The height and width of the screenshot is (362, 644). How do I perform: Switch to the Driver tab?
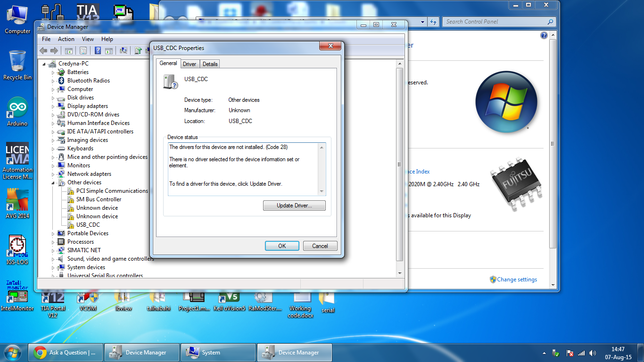pos(190,64)
